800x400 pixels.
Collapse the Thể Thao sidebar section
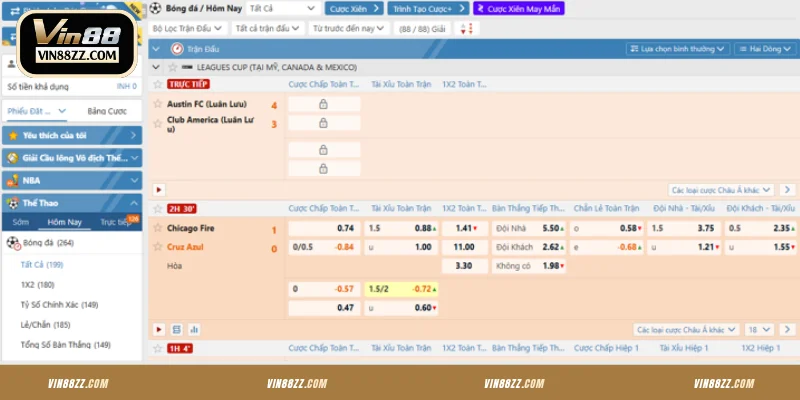point(72,203)
